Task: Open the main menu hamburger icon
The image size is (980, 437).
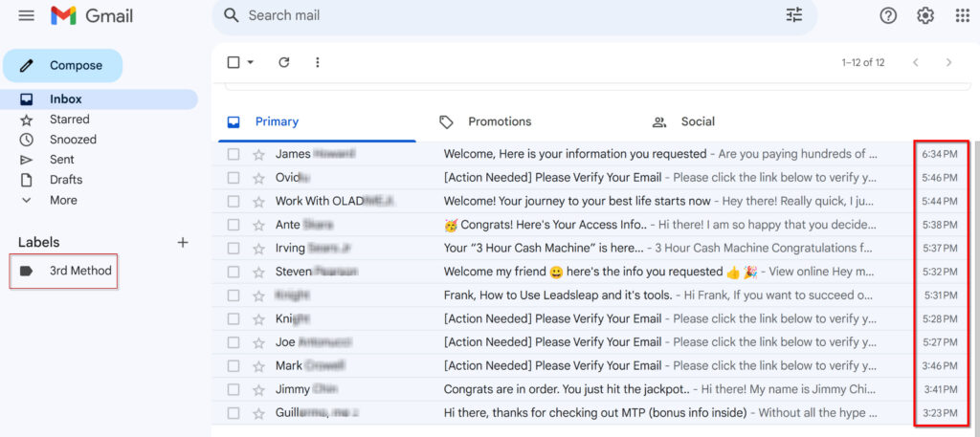Action: 26,16
